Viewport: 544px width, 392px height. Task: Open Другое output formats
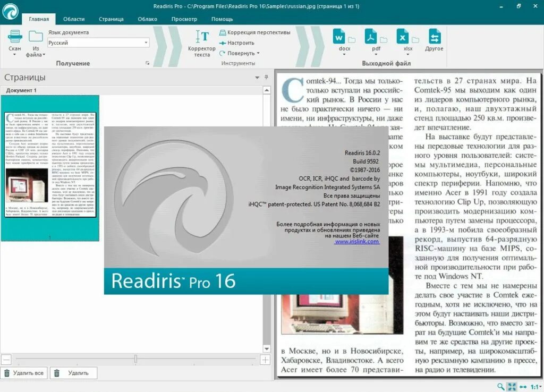coord(435,40)
